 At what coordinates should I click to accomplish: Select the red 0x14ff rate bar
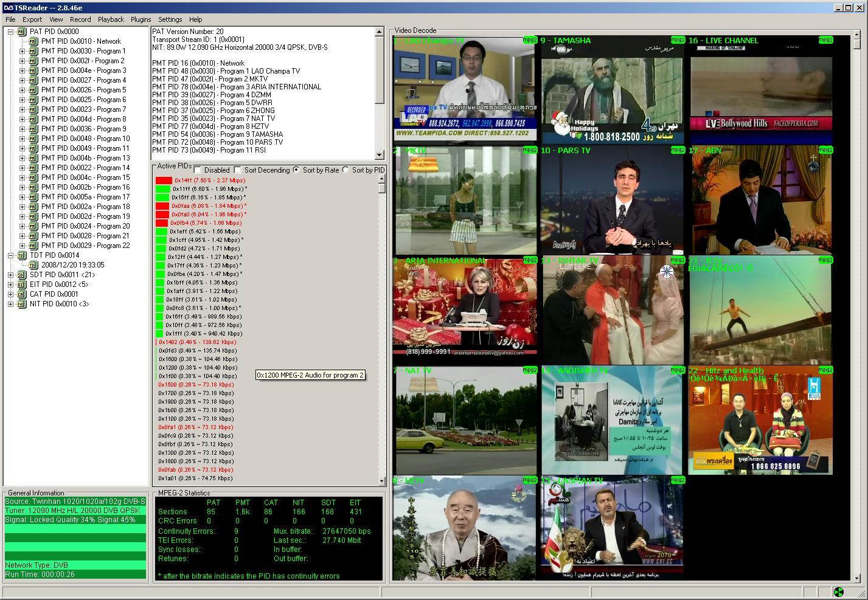coord(164,181)
